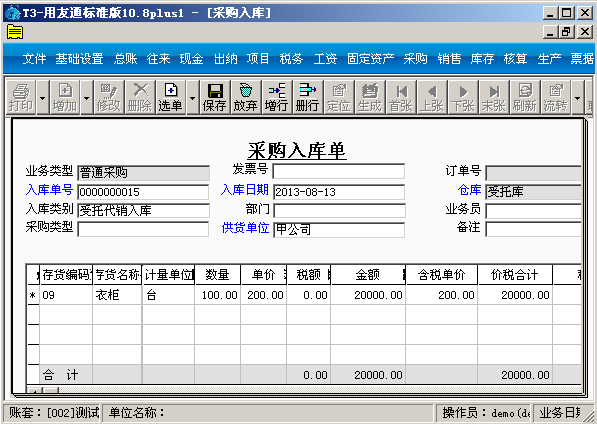Delete a row with 删行 icon
Viewport: 597px width, 424px height.
(x=308, y=97)
